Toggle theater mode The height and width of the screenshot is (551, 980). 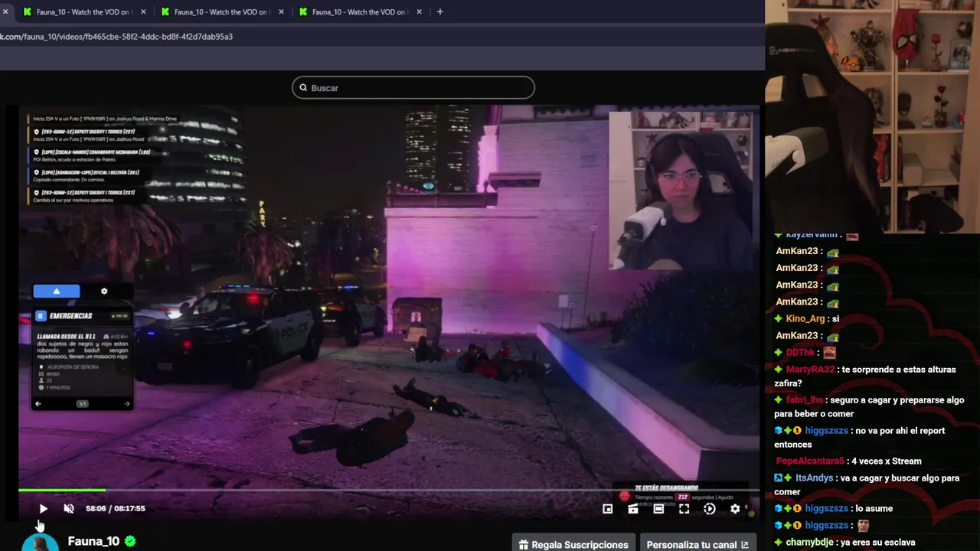[658, 509]
